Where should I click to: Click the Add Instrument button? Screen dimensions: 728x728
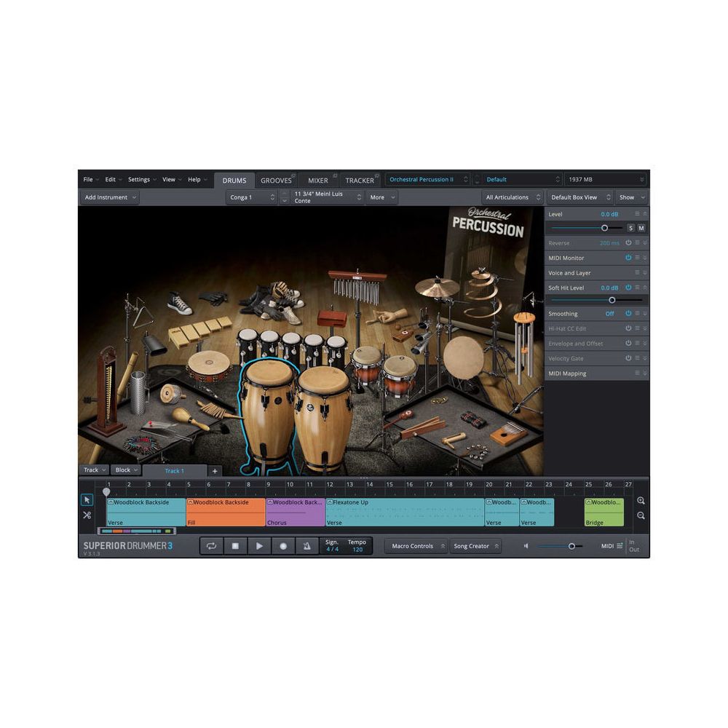click(x=108, y=197)
